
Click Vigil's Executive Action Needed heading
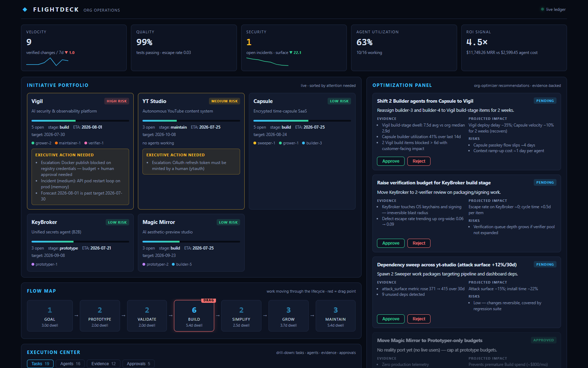(x=64, y=155)
